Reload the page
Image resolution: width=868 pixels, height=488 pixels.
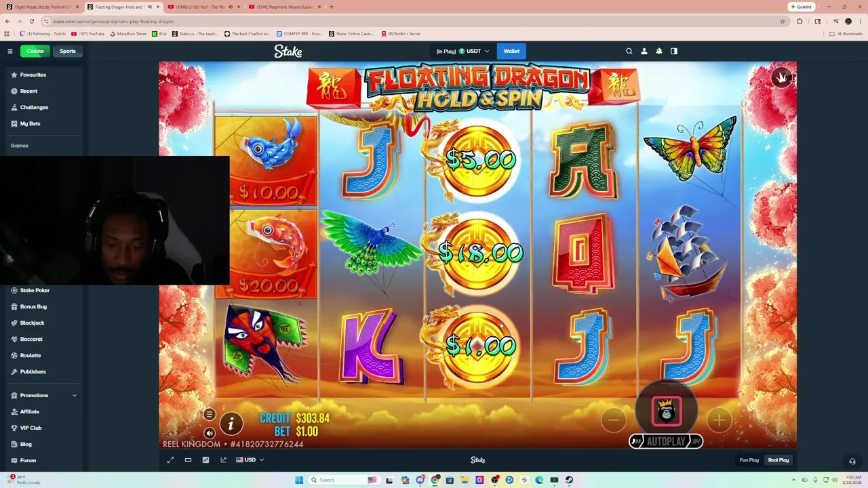(x=31, y=21)
